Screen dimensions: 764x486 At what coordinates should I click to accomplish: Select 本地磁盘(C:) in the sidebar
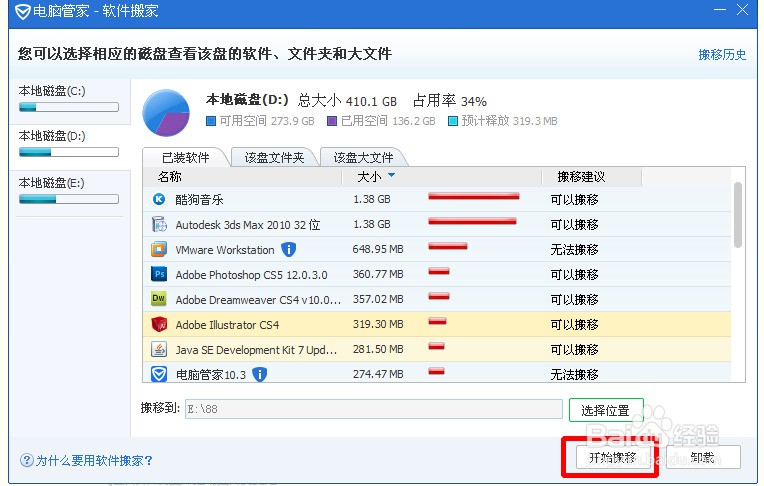click(x=66, y=97)
